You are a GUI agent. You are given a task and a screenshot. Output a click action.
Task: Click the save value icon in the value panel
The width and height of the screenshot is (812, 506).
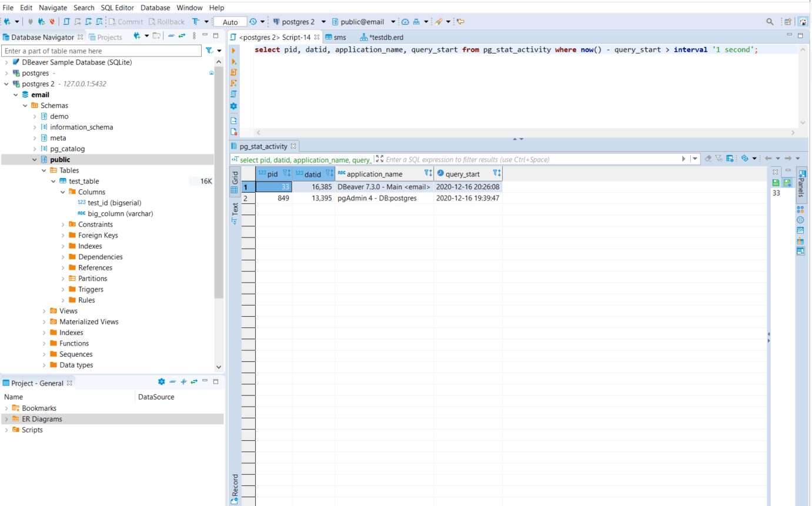click(x=776, y=183)
